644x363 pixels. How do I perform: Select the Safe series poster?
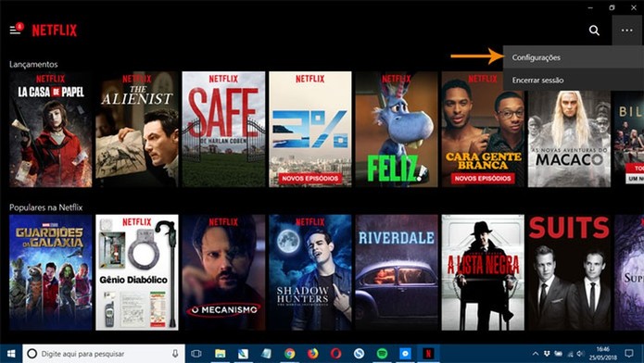click(x=223, y=130)
